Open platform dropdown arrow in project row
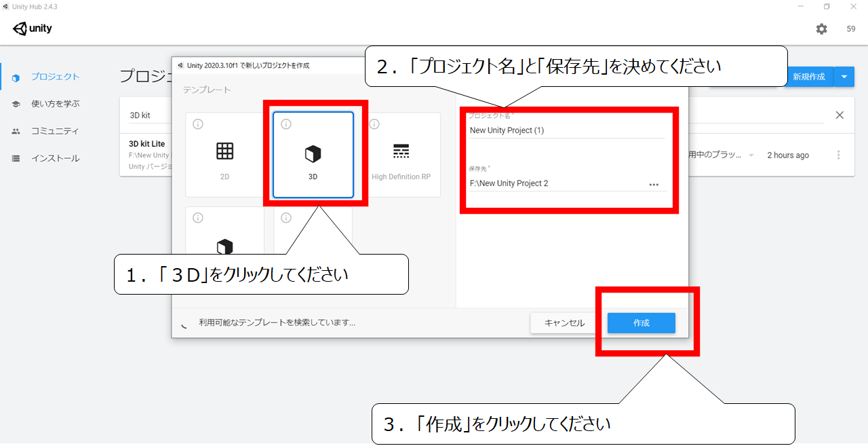The image size is (868, 446). tap(751, 155)
